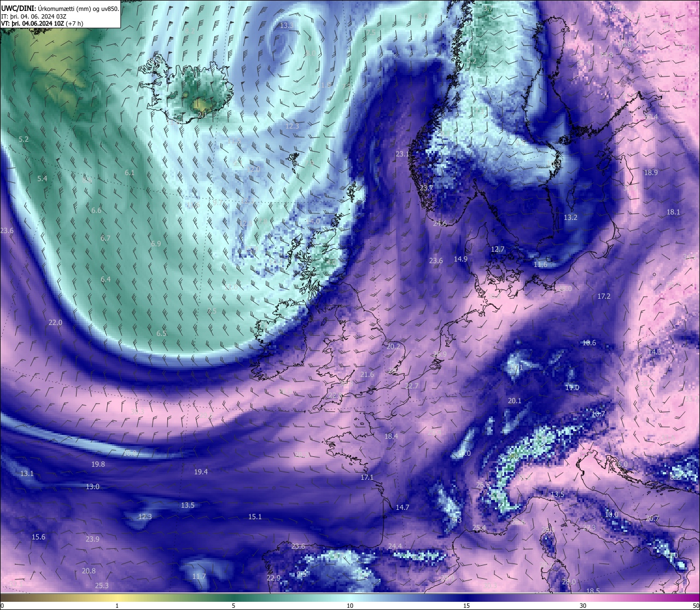Click the value 17.2 on the map
Screen dimensions: 700x610
604,296
